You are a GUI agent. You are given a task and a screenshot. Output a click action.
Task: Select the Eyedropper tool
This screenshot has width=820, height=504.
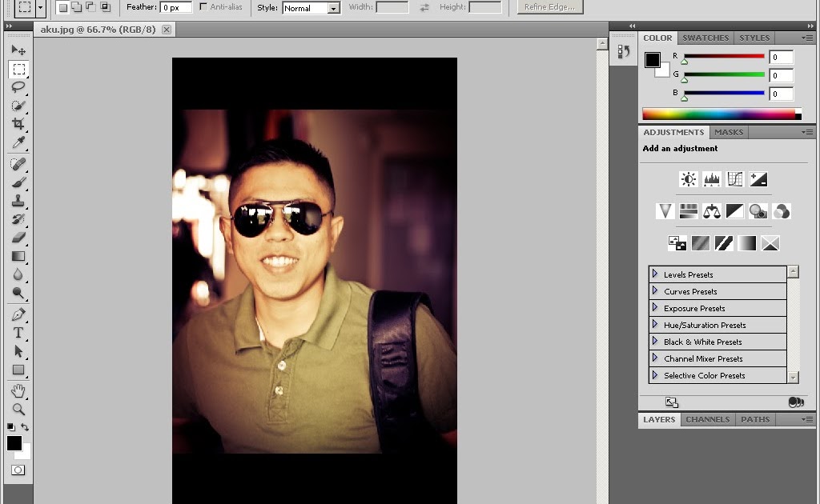18,142
